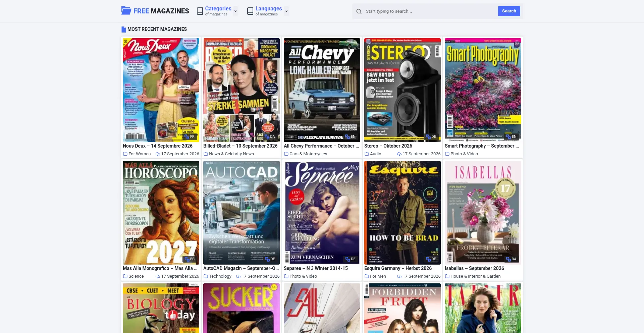Open the Esquire Germany cover
This screenshot has width=644, height=333.
tap(402, 213)
